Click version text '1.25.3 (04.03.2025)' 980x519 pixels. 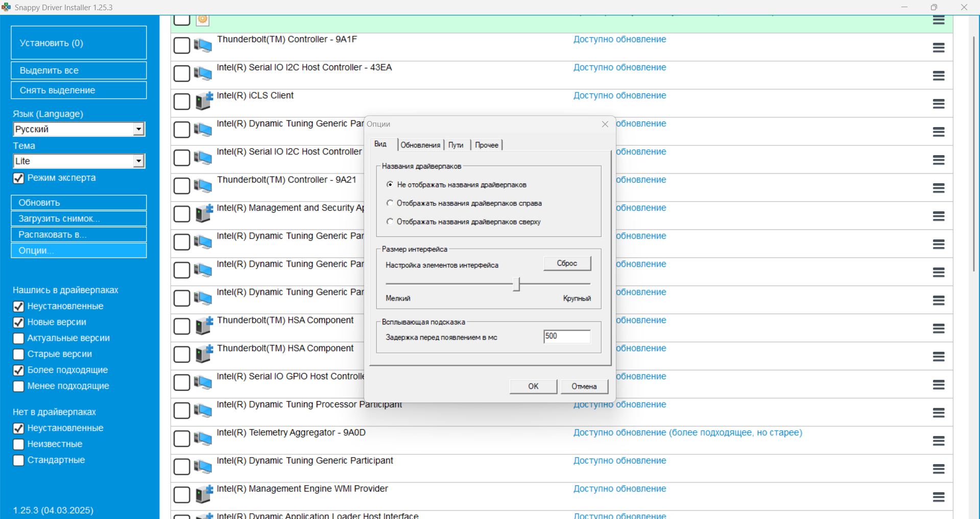[53, 510]
